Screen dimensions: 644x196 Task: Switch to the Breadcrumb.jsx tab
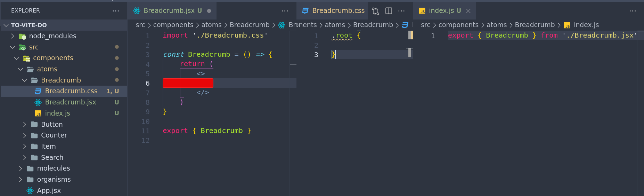click(x=172, y=11)
